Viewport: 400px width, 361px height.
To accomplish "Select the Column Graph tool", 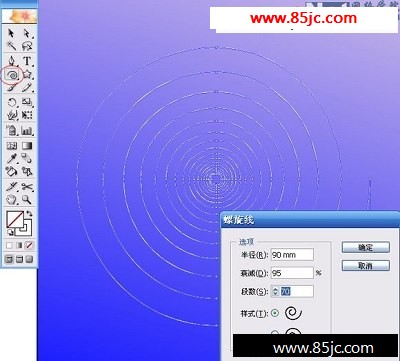I will tap(27, 130).
